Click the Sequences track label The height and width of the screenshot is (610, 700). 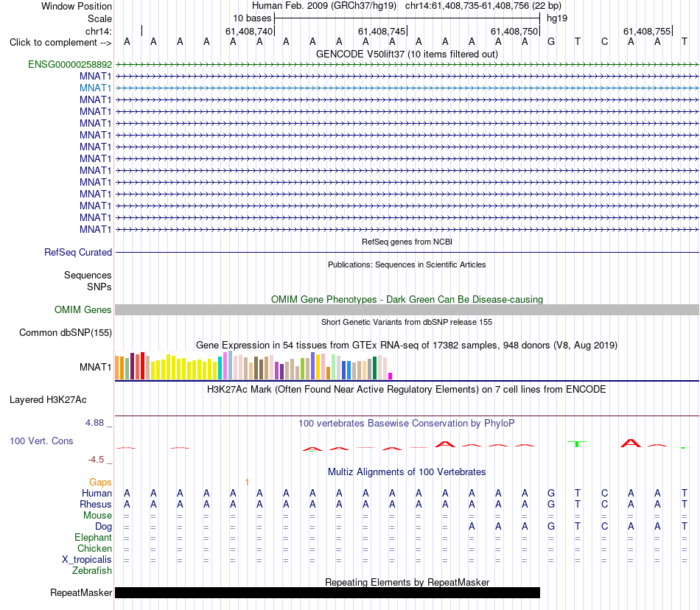pos(88,275)
